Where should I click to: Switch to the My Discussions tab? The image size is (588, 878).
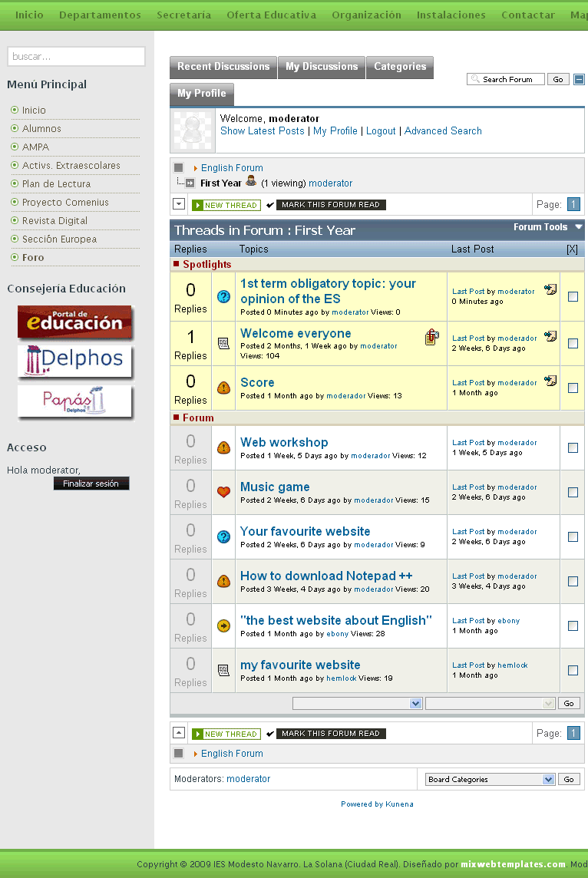[322, 67]
